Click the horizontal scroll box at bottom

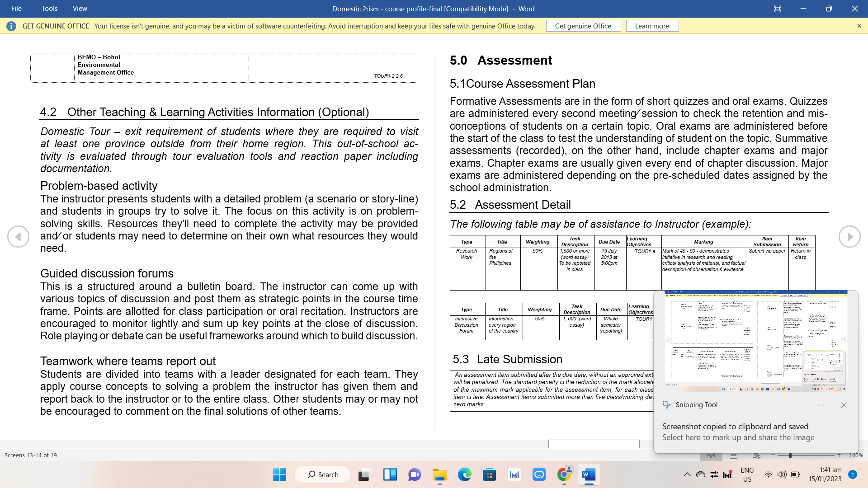tap(594, 444)
